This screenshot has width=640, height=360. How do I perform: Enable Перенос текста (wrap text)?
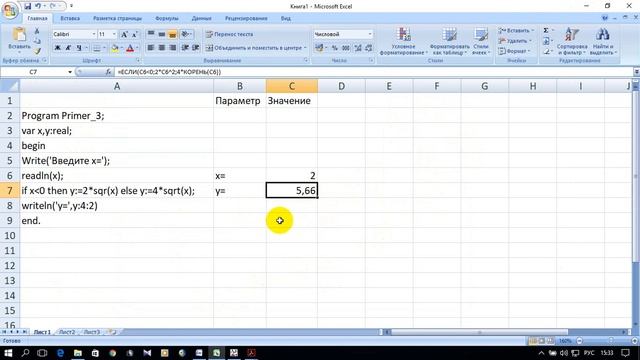[229, 34]
